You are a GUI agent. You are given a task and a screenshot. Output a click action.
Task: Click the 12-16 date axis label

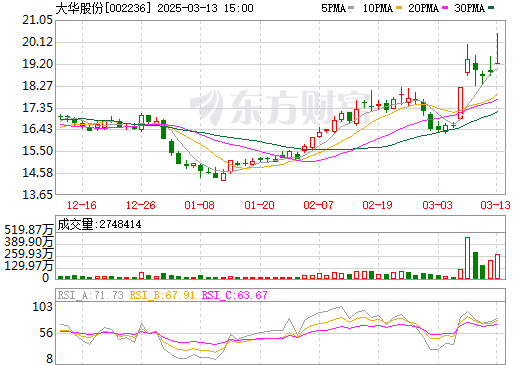(x=82, y=205)
